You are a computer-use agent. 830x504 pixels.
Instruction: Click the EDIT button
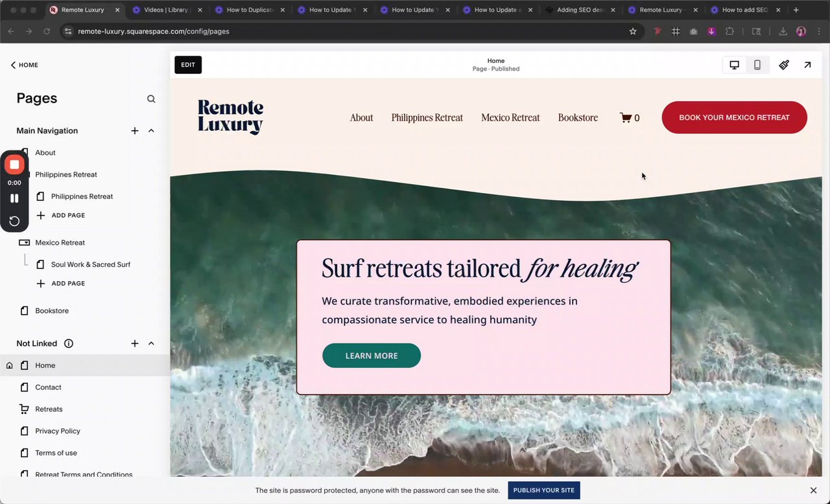pos(188,65)
